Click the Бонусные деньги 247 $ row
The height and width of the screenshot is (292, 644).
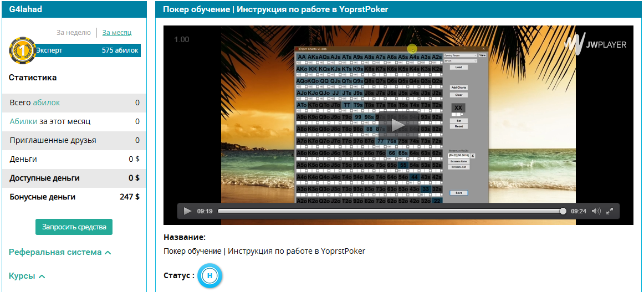coord(74,197)
